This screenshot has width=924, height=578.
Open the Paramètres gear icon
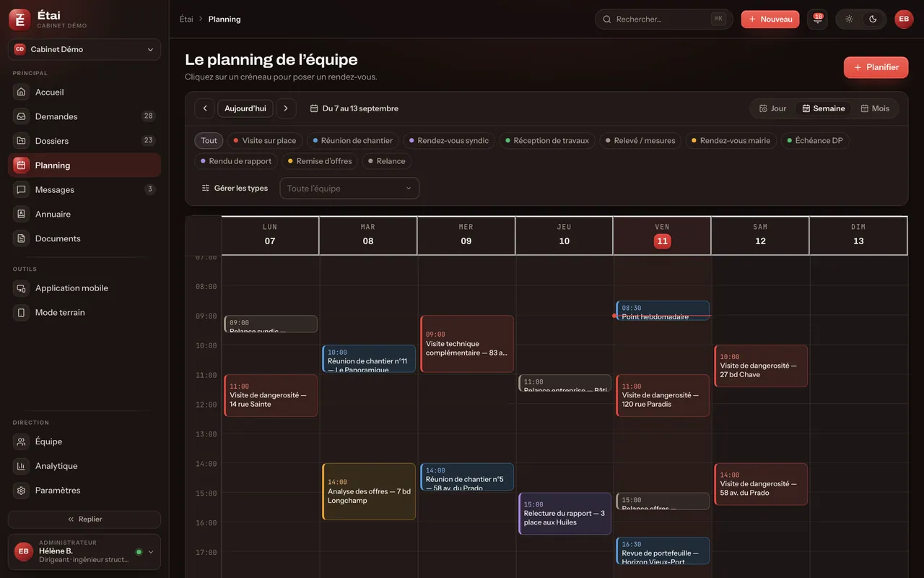pyautogui.click(x=21, y=491)
